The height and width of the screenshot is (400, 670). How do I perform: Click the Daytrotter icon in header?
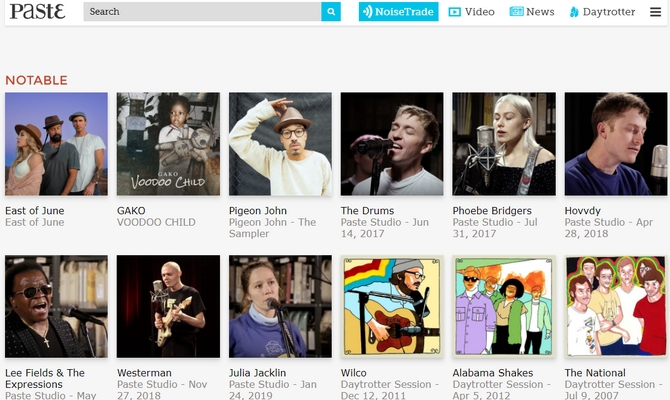click(x=574, y=12)
